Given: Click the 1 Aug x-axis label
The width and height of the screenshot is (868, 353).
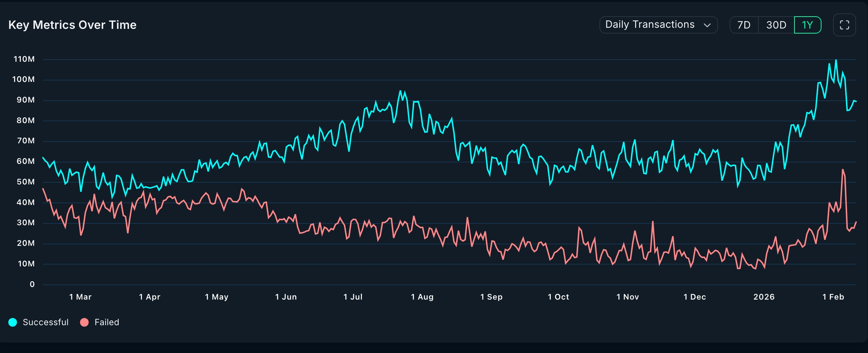Looking at the screenshot, I should tap(422, 297).
